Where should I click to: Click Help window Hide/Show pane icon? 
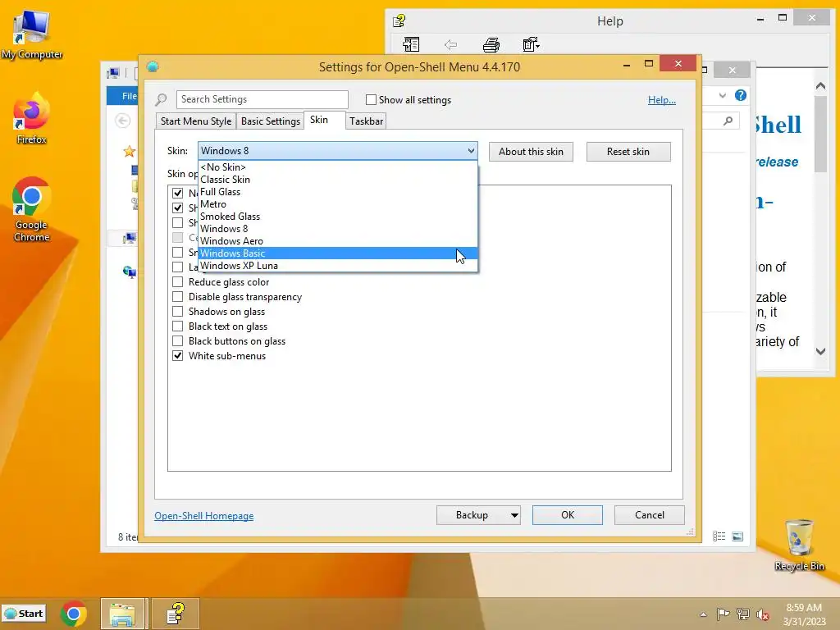(x=411, y=44)
